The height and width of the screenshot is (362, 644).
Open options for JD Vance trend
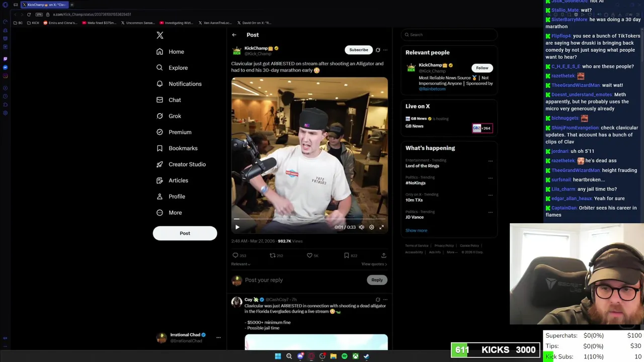[491, 212]
